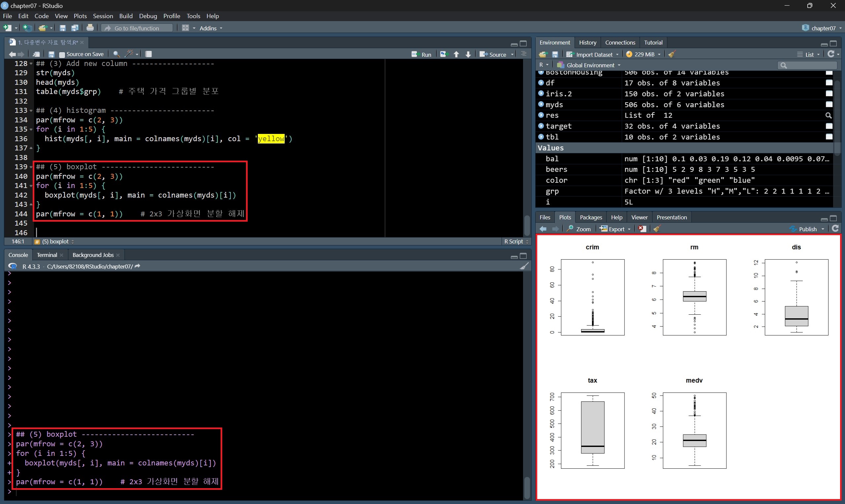Click the code tools magic wand icon
The height and width of the screenshot is (504, 845).
[x=129, y=54]
